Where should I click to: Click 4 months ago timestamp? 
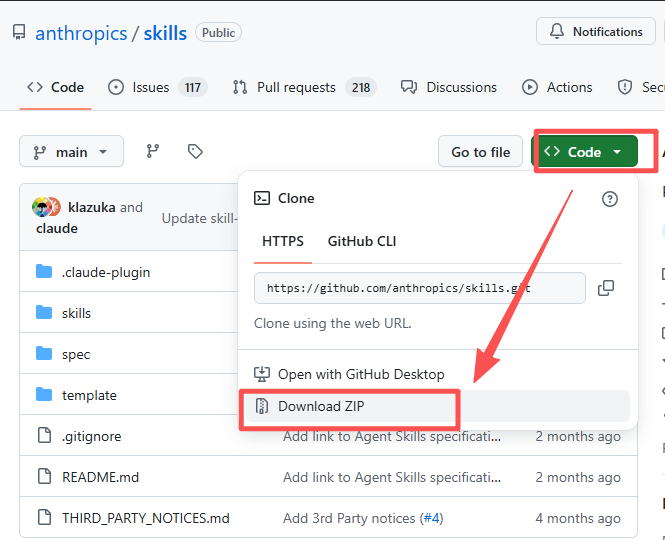click(578, 518)
